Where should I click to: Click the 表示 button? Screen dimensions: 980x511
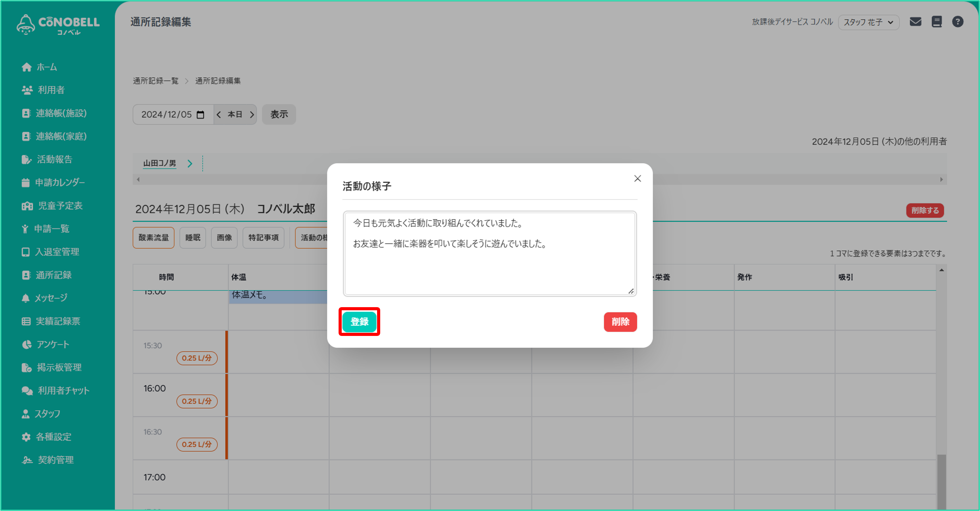tap(279, 114)
